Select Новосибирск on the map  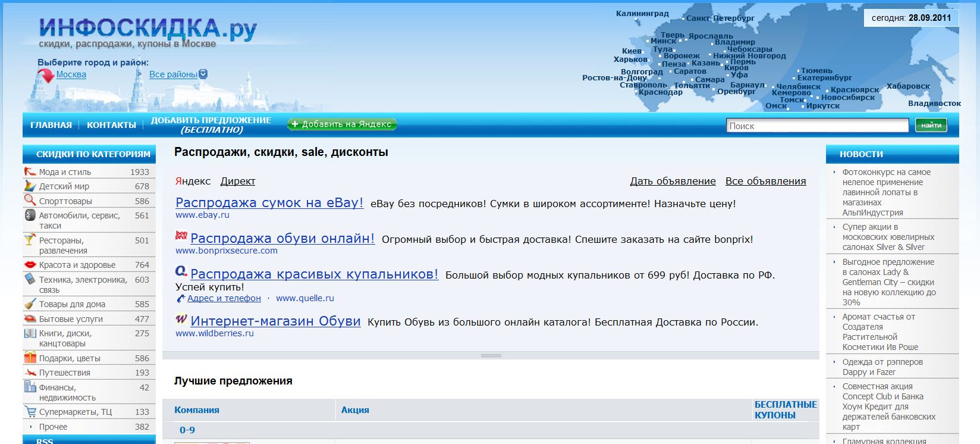coord(848,97)
